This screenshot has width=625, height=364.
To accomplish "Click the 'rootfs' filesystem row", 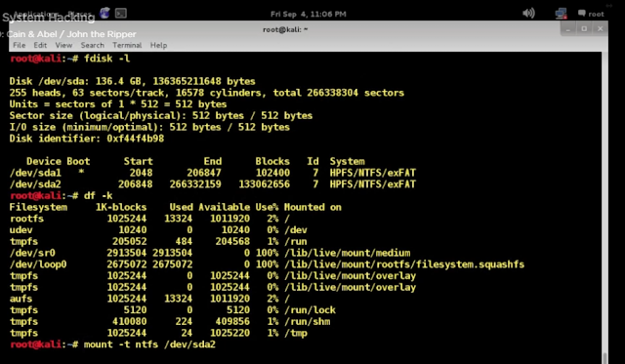I will (x=149, y=219).
